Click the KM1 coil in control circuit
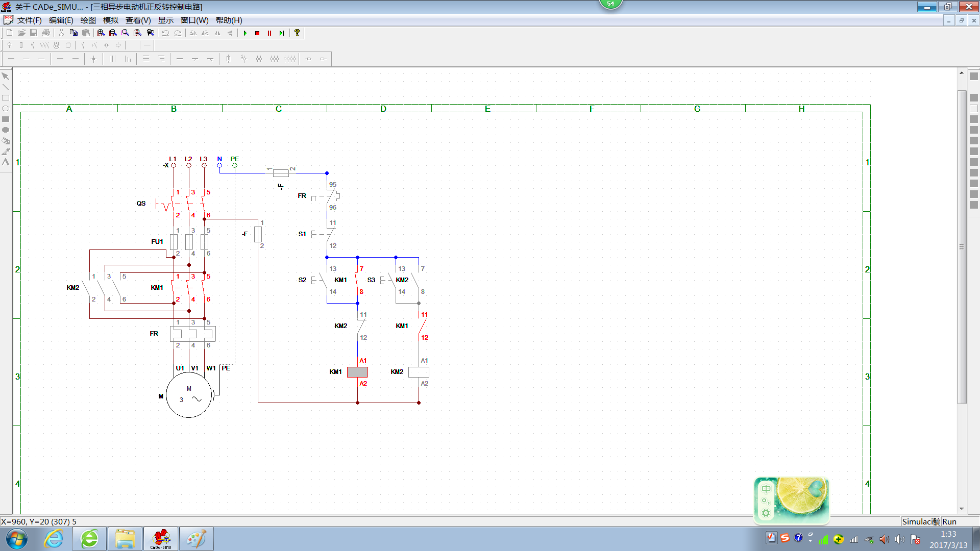 (357, 372)
